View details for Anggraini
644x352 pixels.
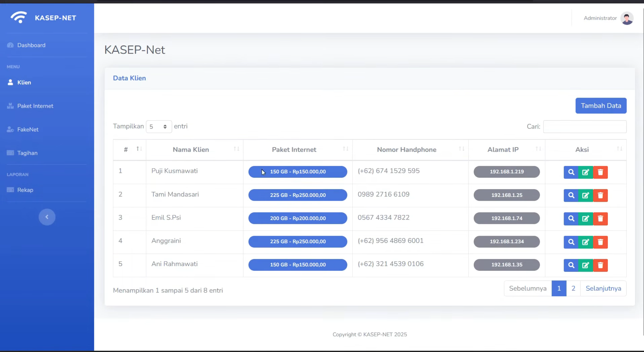point(571,242)
